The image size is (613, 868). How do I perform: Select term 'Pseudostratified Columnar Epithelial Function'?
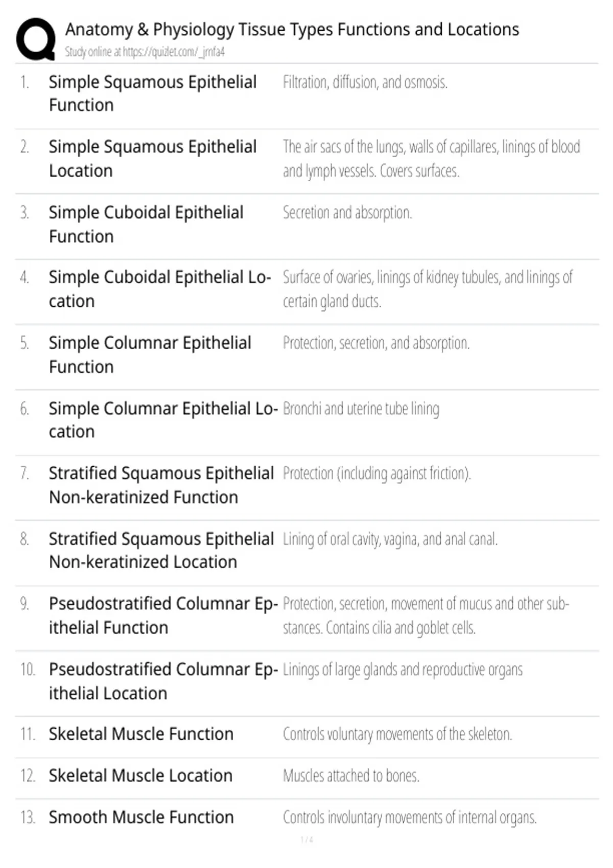tap(163, 615)
